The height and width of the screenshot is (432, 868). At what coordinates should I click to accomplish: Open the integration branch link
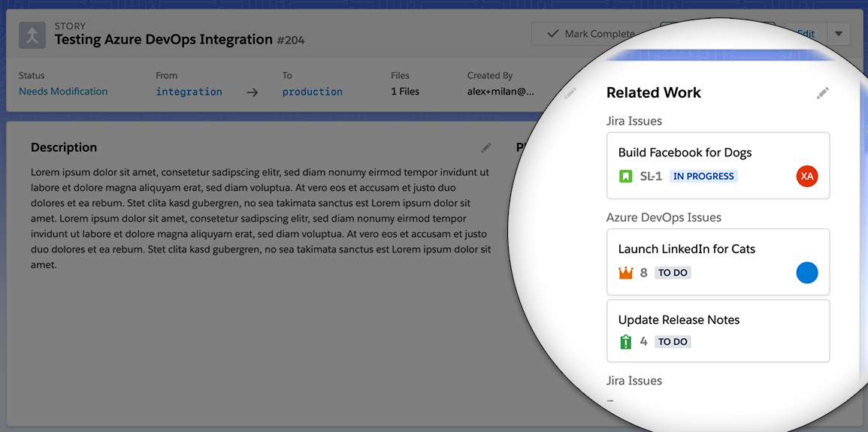(x=189, y=92)
